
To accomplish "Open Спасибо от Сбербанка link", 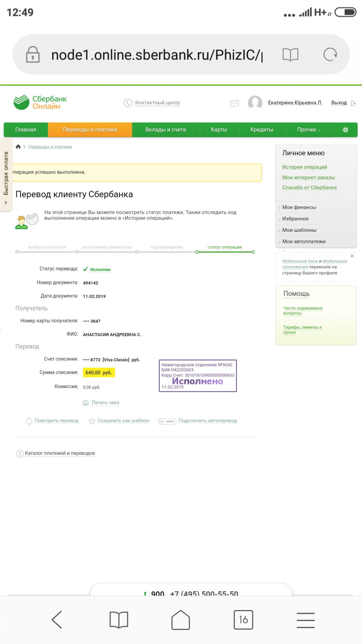I will (x=309, y=188).
